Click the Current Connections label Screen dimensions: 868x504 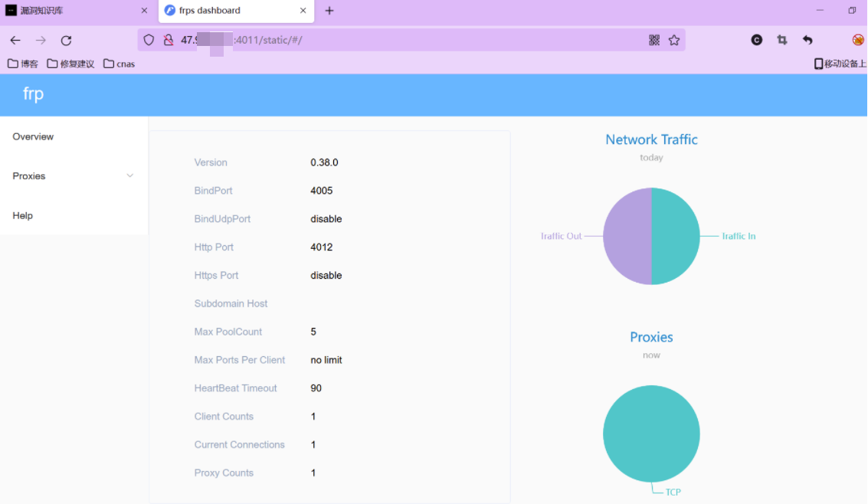click(239, 445)
